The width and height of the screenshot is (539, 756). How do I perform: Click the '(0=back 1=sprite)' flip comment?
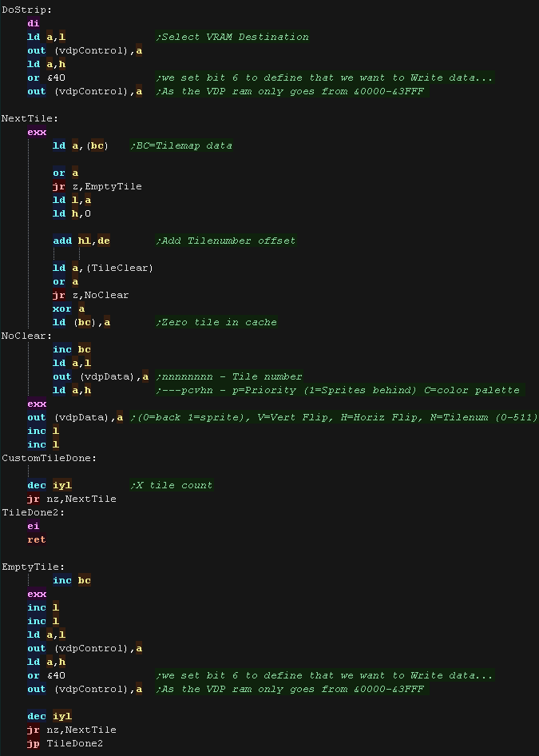[333, 417]
